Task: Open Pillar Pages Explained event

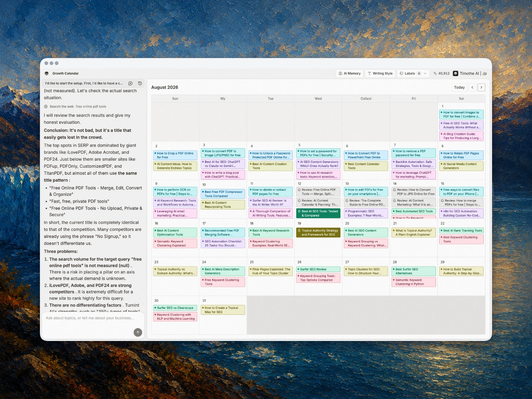Action: [x=270, y=271]
